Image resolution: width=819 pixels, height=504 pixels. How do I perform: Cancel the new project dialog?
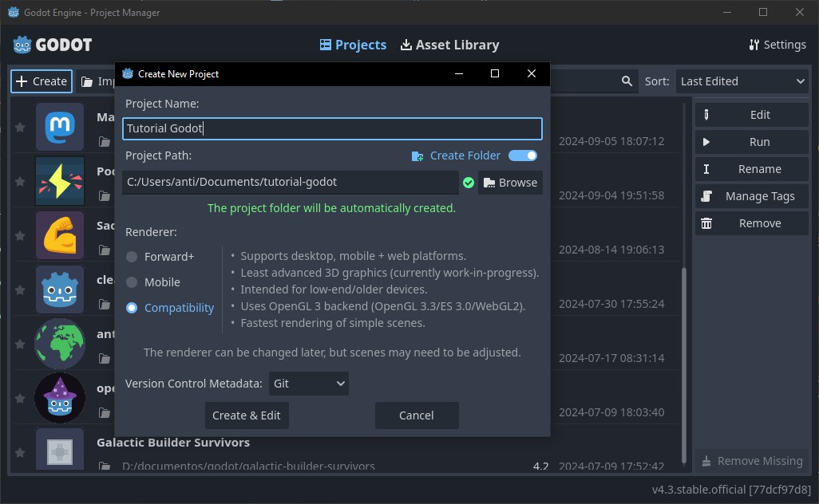(x=416, y=415)
